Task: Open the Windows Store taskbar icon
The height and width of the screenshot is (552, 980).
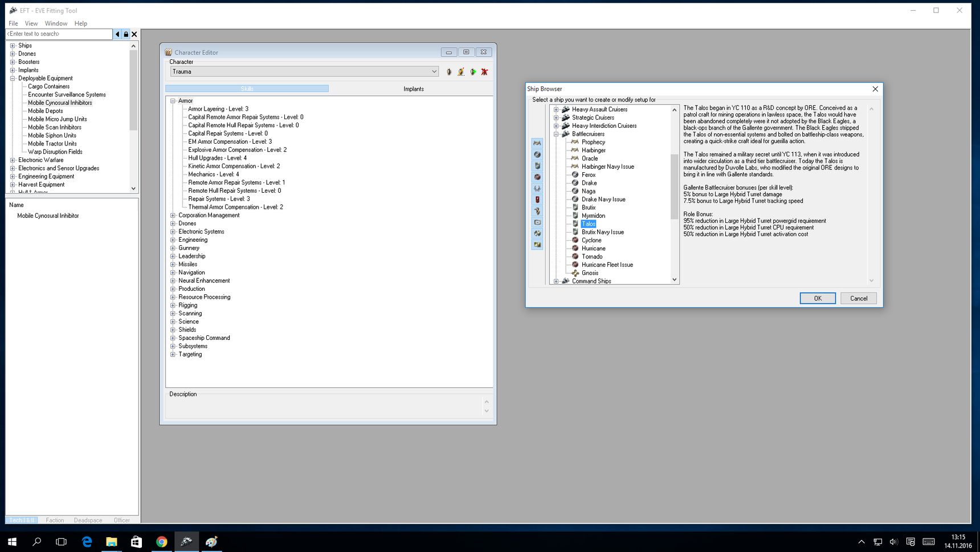Action: click(x=136, y=542)
